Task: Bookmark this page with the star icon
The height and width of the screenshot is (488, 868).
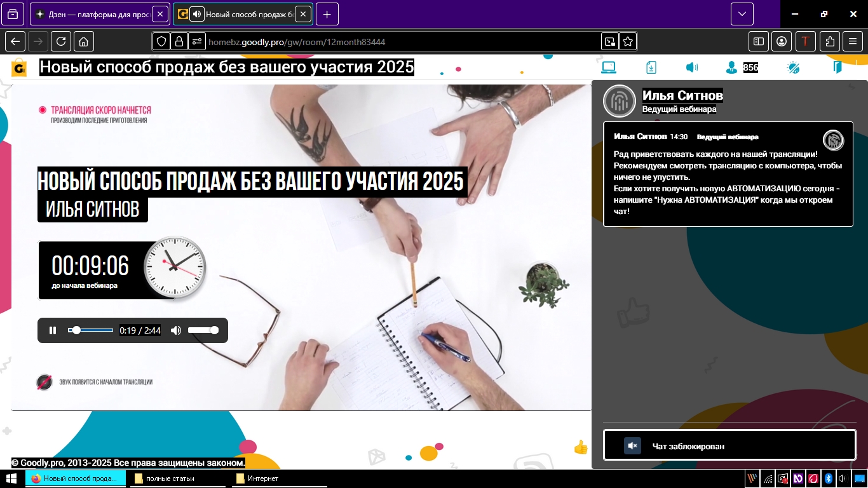Action: (628, 42)
